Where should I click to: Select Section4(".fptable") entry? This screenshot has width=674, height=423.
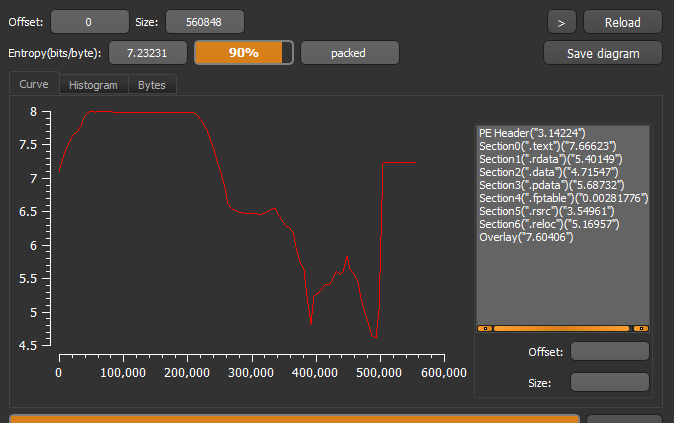[563, 198]
